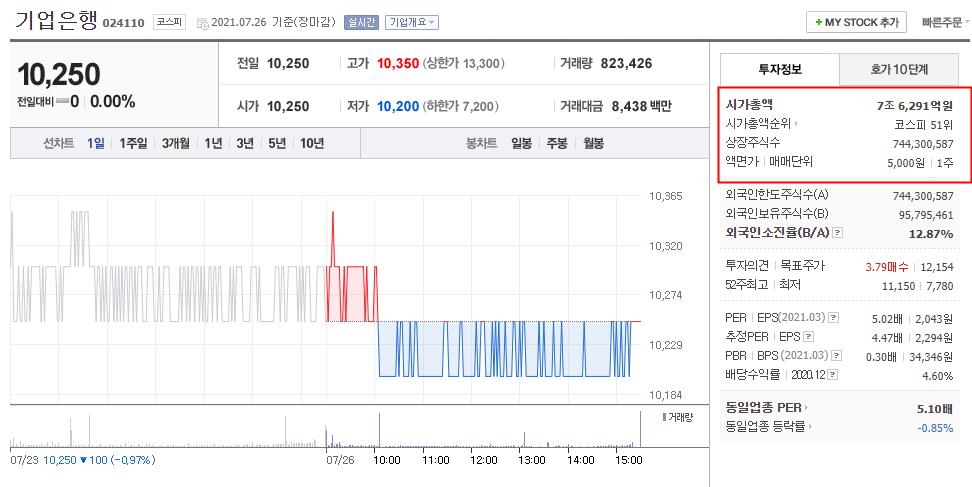Click the arrow next to 동일업종 PER
The image size is (972, 487).
[x=808, y=408]
